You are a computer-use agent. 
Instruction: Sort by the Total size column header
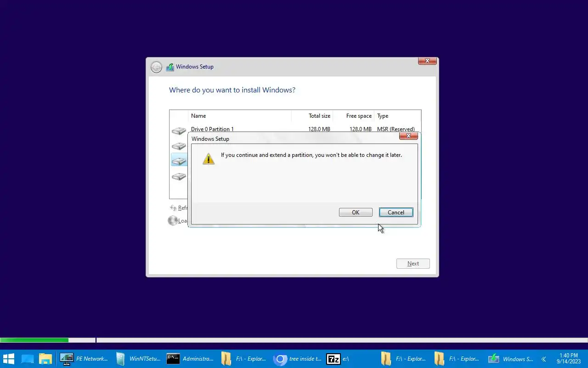(x=319, y=116)
